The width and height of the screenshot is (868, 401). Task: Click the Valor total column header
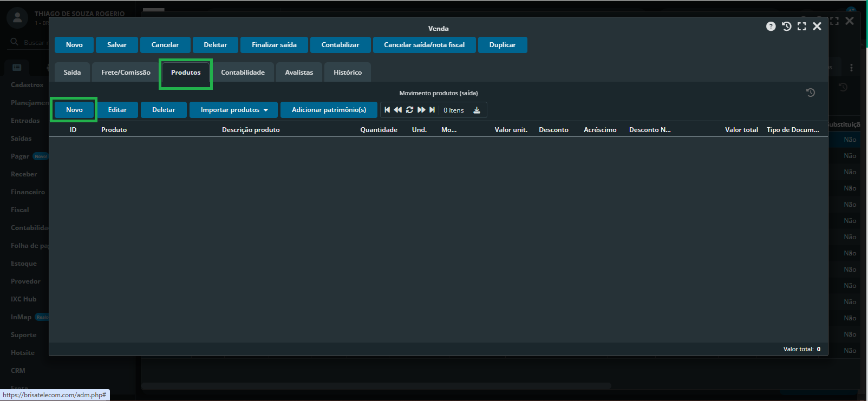(741, 130)
